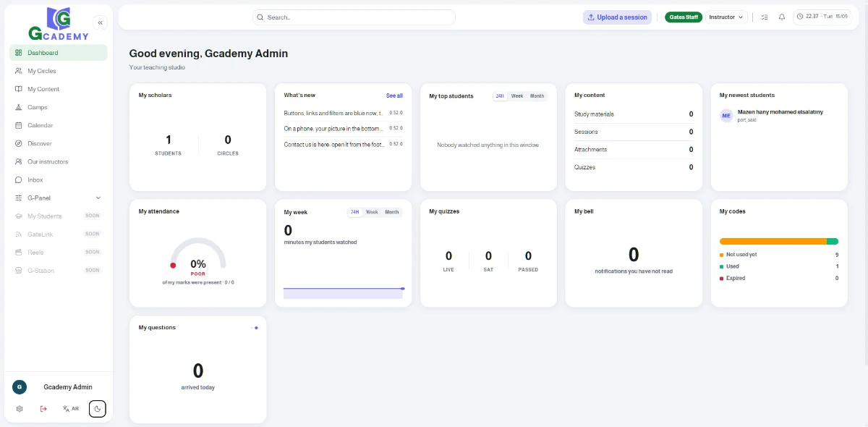Click the Our instructors people icon
The image size is (868, 427).
coord(19,161)
